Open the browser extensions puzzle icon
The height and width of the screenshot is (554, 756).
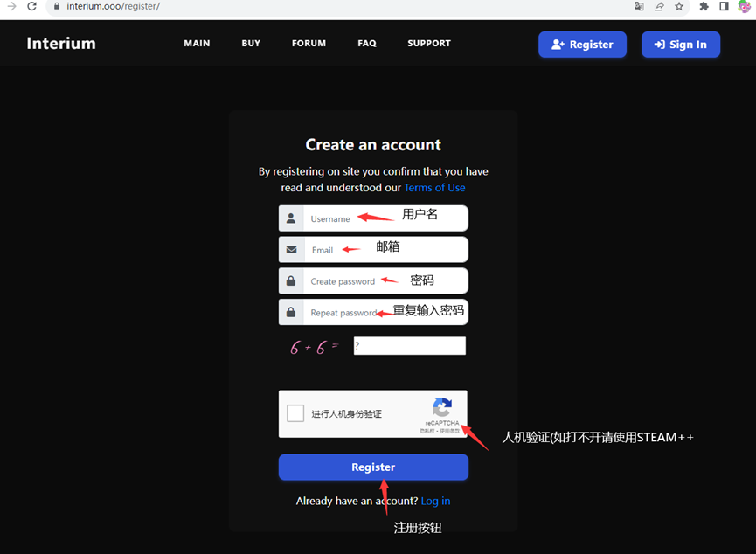click(x=704, y=6)
